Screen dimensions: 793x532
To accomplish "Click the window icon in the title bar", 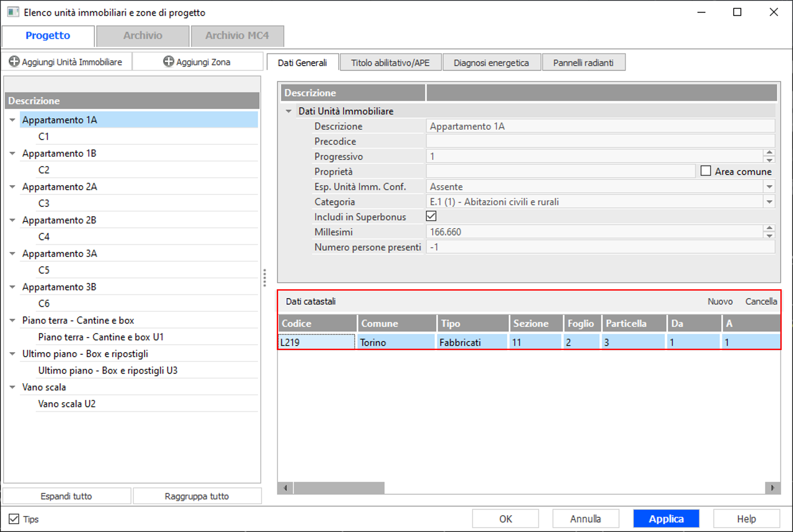I will click(x=13, y=12).
